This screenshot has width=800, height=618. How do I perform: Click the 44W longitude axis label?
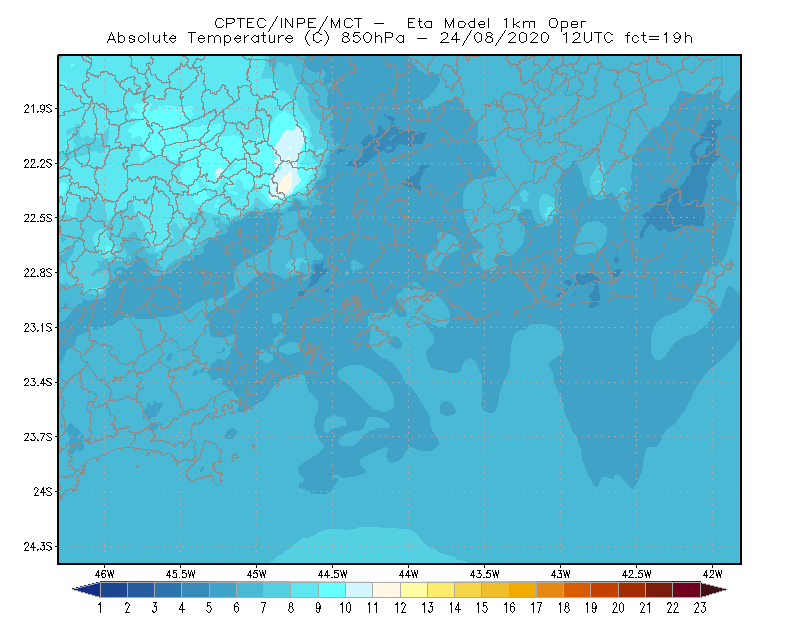(x=409, y=574)
